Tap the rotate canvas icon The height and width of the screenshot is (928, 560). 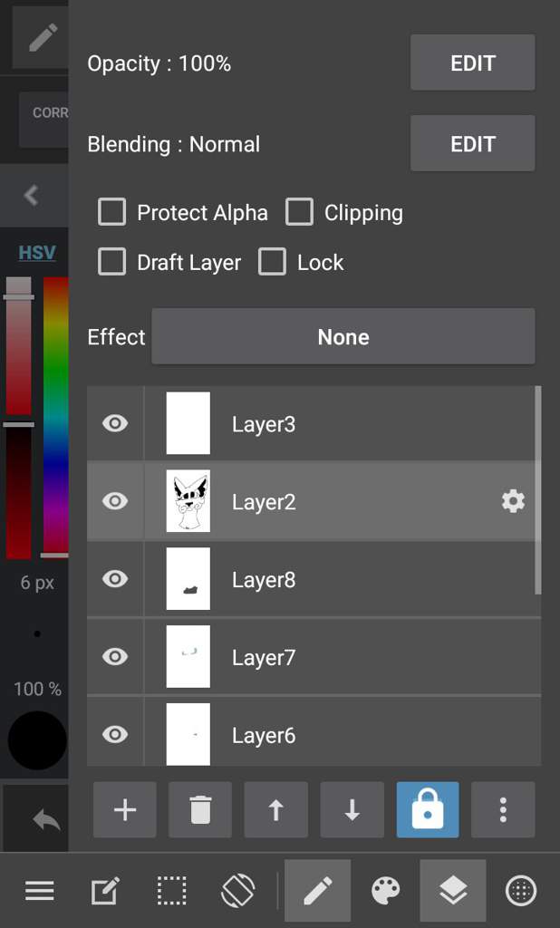point(238,891)
